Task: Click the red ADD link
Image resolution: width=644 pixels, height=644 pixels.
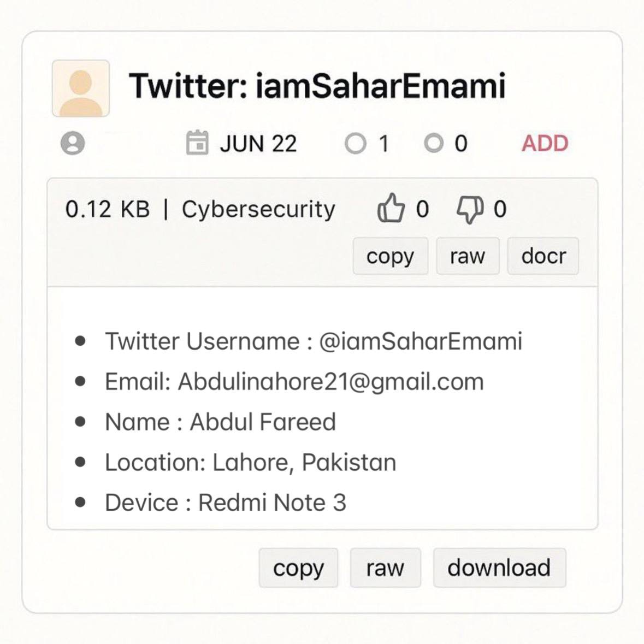Action: pyautogui.click(x=545, y=143)
